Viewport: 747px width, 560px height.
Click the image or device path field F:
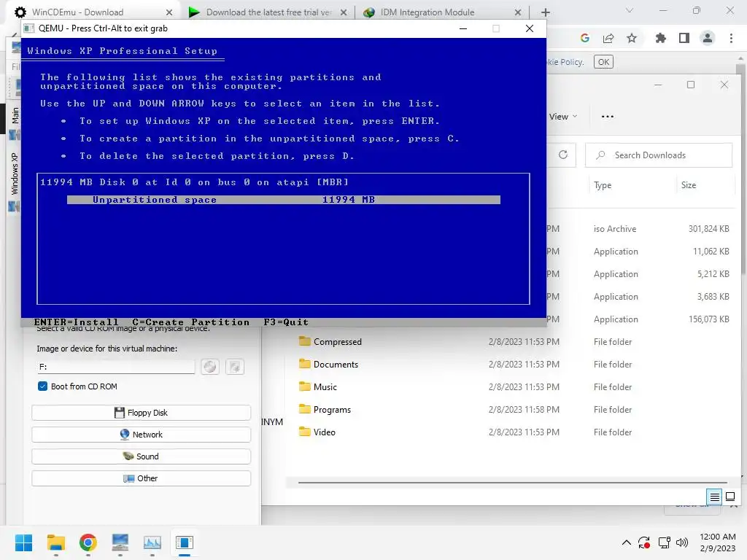click(x=116, y=367)
